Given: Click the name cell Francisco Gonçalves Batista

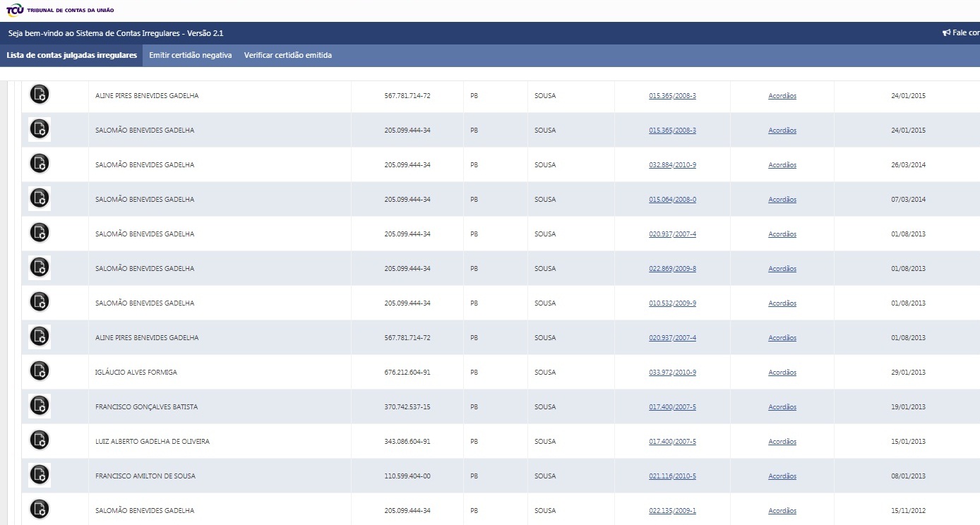Looking at the screenshot, I should pyautogui.click(x=146, y=407).
